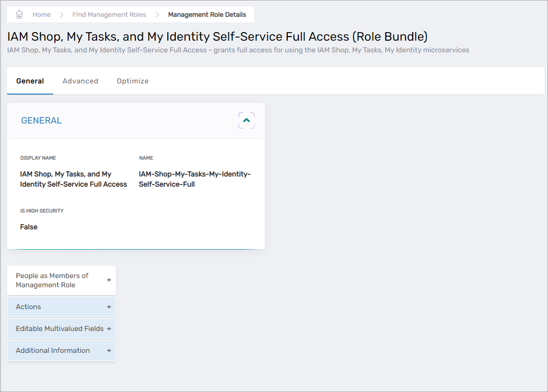Click the plus icon beside Additional Information
This screenshot has width=548, height=392.
point(109,350)
